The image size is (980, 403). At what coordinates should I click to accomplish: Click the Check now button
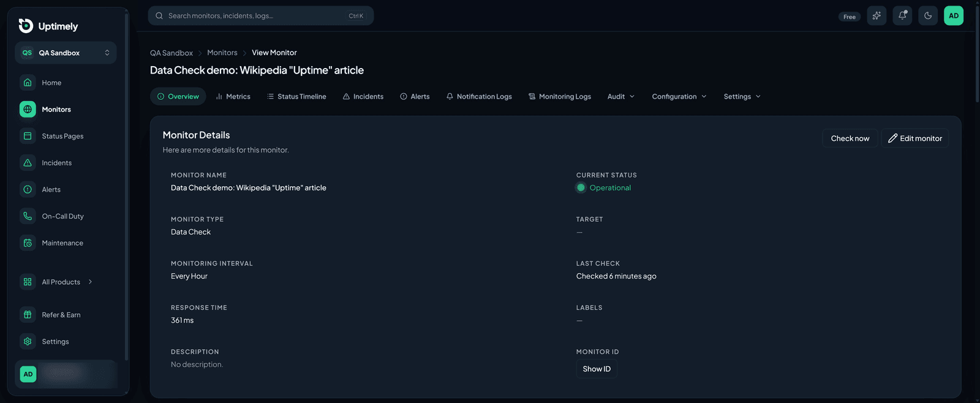click(850, 138)
